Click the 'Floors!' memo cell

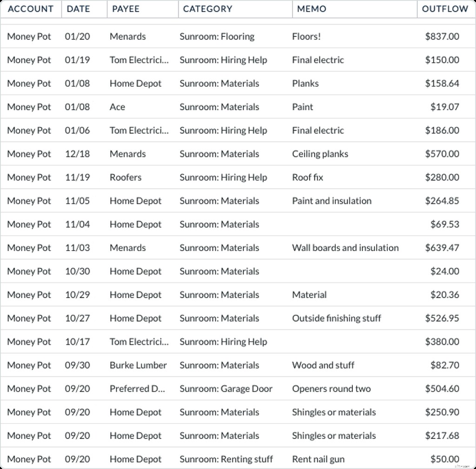coord(305,36)
